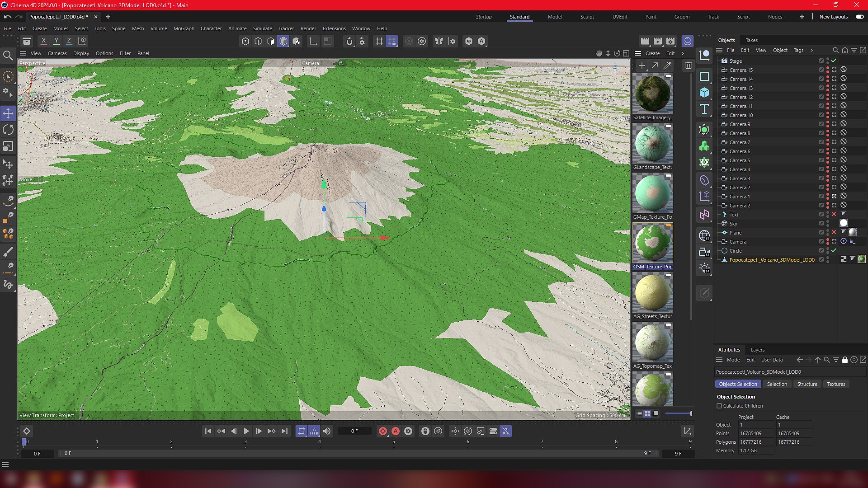Toggle Y axis lock
Viewport: 868px width, 488px height.
56,41
